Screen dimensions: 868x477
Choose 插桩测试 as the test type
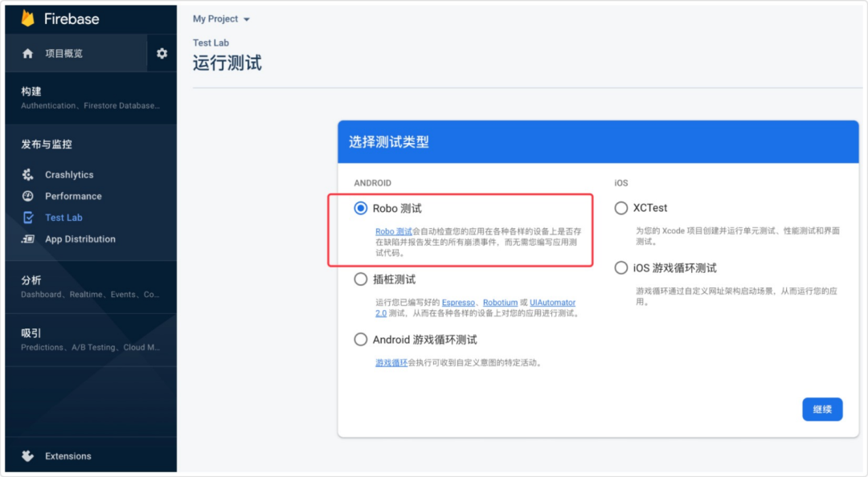point(360,279)
